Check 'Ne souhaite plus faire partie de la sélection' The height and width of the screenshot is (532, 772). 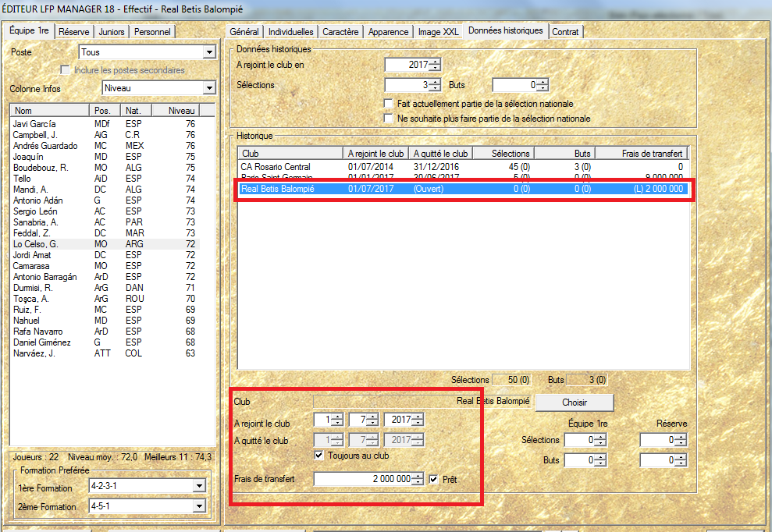389,119
